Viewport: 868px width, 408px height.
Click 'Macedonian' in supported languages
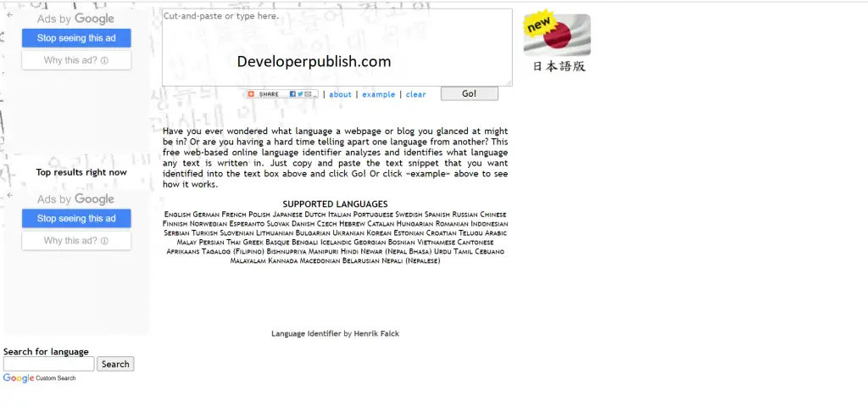pyautogui.click(x=320, y=260)
